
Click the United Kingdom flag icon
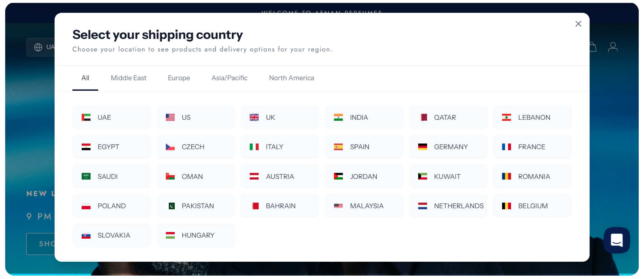[254, 117]
